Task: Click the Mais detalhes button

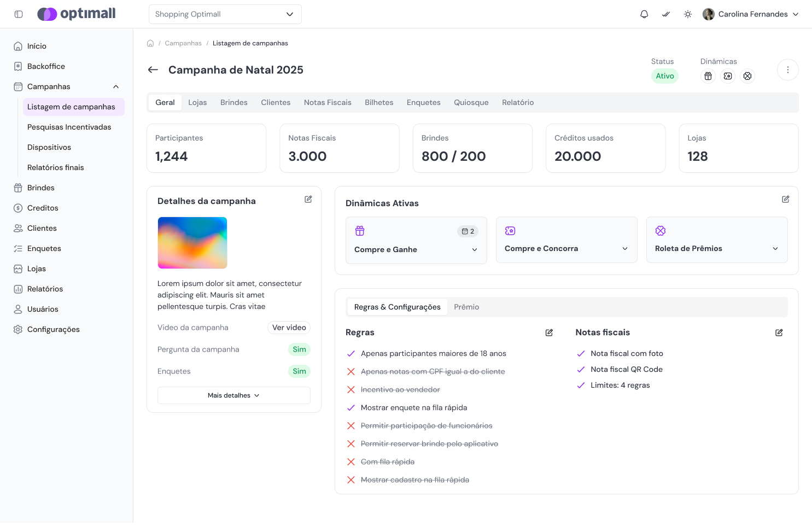Action: coord(233,395)
